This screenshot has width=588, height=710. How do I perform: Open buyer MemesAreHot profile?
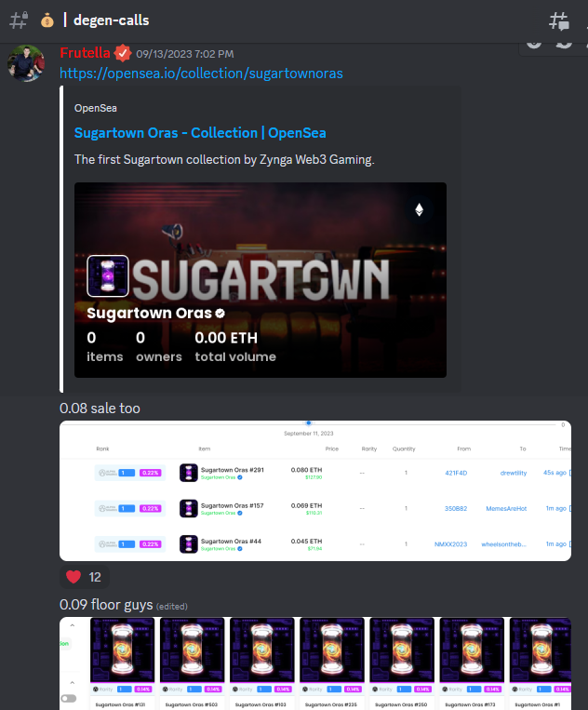[506, 508]
